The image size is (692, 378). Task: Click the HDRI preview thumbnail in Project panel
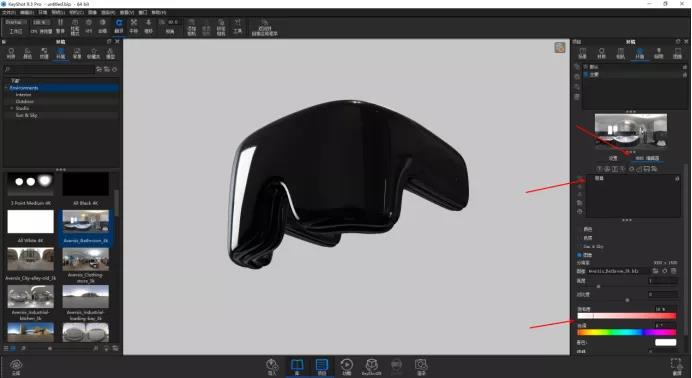coord(631,131)
